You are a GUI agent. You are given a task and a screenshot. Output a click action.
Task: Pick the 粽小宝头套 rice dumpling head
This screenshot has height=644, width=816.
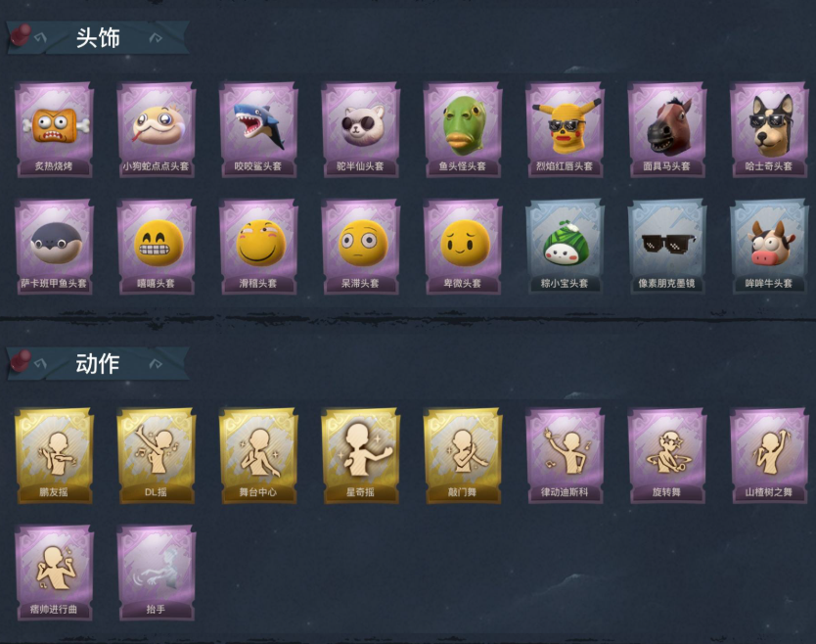click(565, 247)
